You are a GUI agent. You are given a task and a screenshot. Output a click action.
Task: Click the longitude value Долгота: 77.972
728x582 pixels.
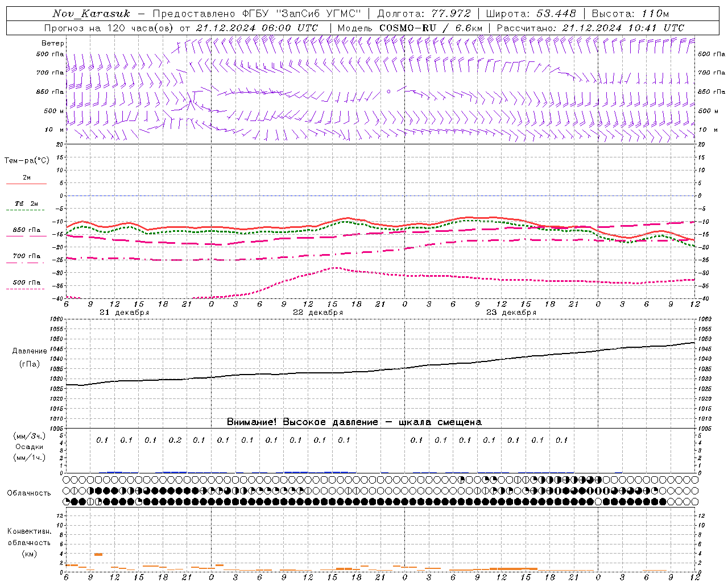424,14
